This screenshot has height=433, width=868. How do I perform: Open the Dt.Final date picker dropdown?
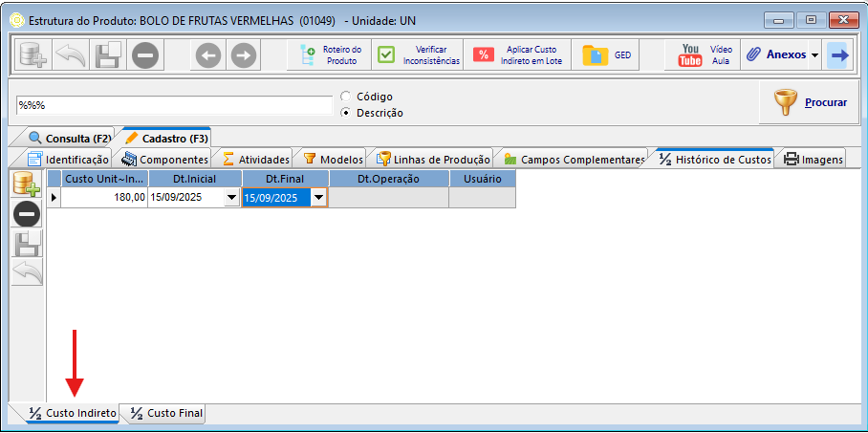(318, 198)
